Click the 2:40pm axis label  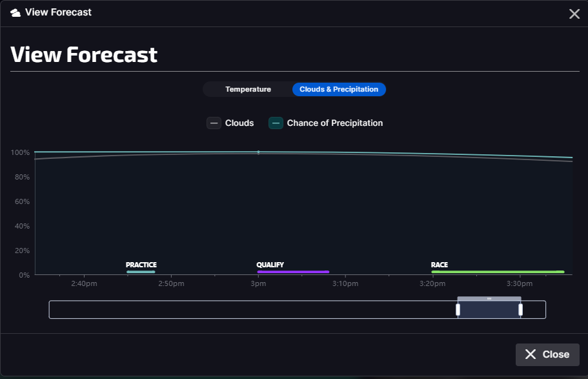click(84, 283)
